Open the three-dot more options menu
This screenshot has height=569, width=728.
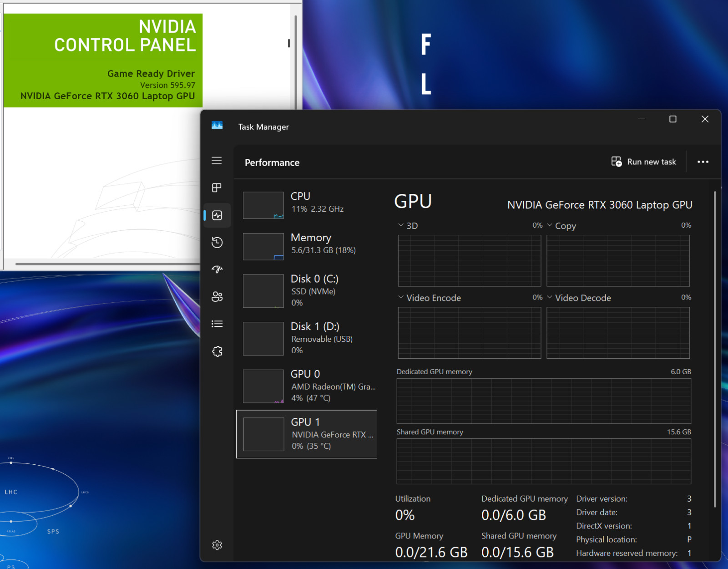[x=703, y=162]
